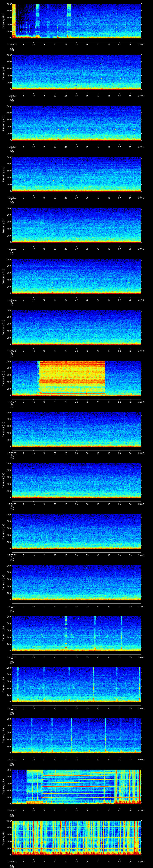
Task: Click the 12:27:00 start time label
Action: [12, 147]
